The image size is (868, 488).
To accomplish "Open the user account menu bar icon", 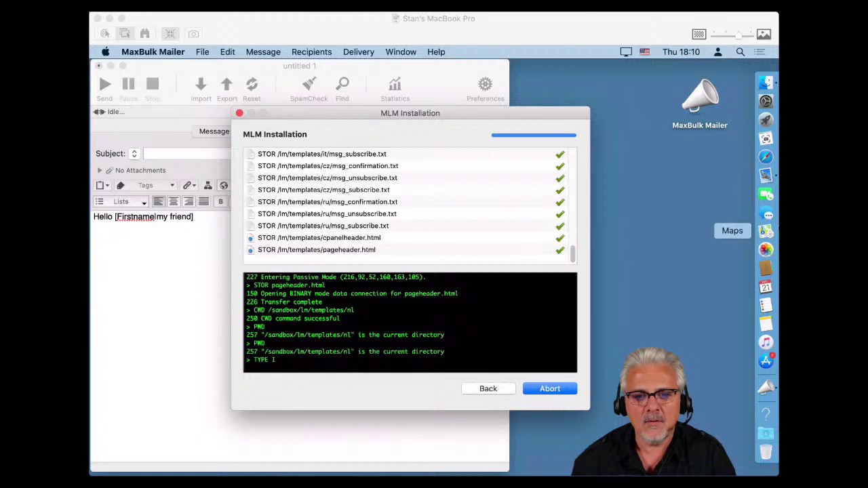I will tap(717, 52).
